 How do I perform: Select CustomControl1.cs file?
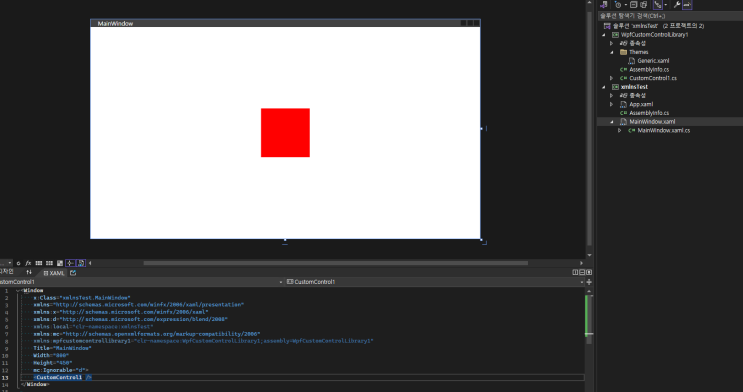point(652,78)
